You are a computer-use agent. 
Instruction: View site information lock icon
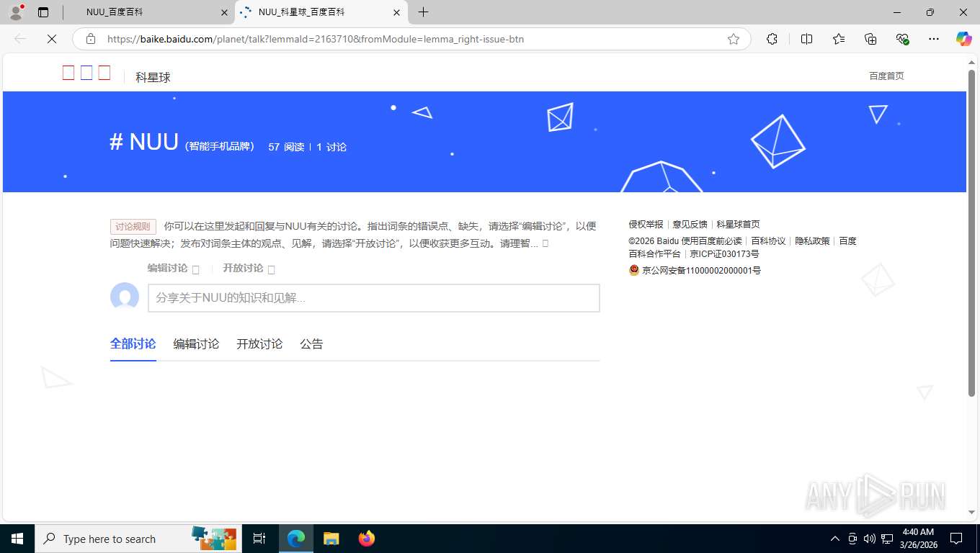point(91,39)
